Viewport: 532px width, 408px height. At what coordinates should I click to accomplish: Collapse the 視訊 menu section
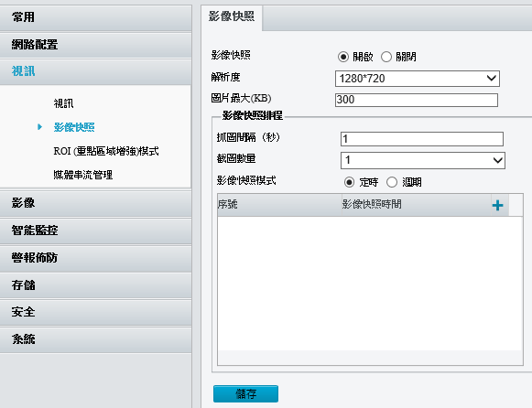point(95,72)
